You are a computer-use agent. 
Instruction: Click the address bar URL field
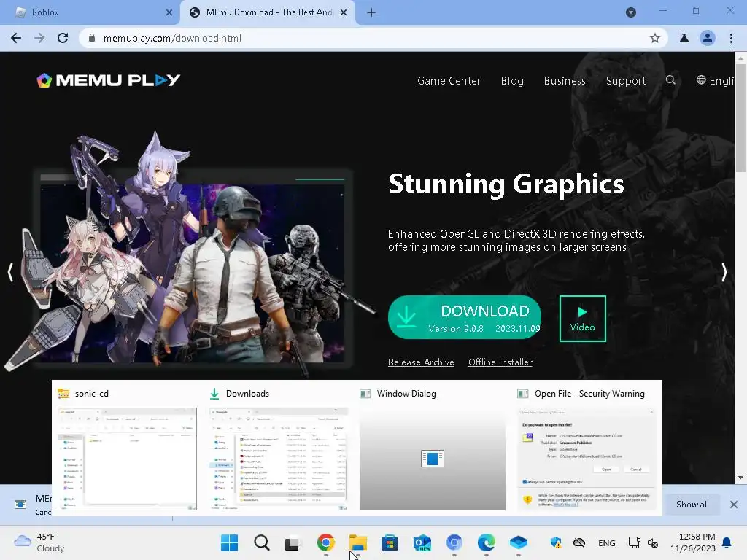click(x=371, y=38)
